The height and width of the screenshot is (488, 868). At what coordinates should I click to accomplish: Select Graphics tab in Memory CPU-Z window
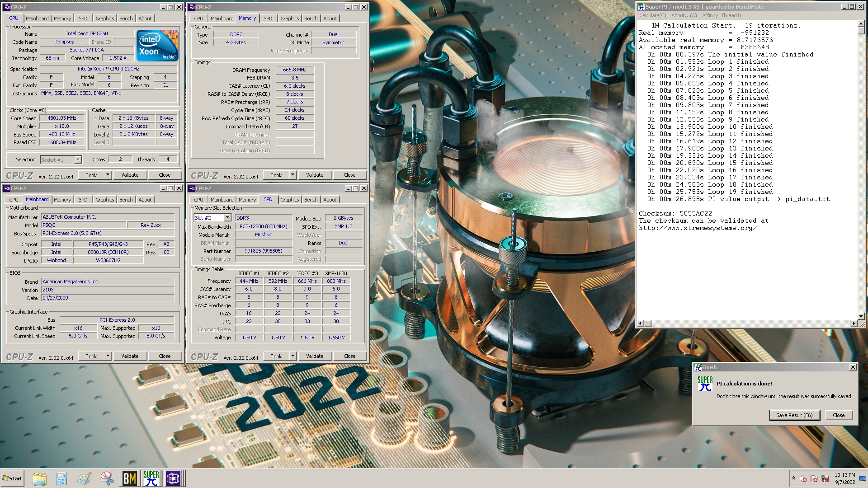[x=289, y=19]
